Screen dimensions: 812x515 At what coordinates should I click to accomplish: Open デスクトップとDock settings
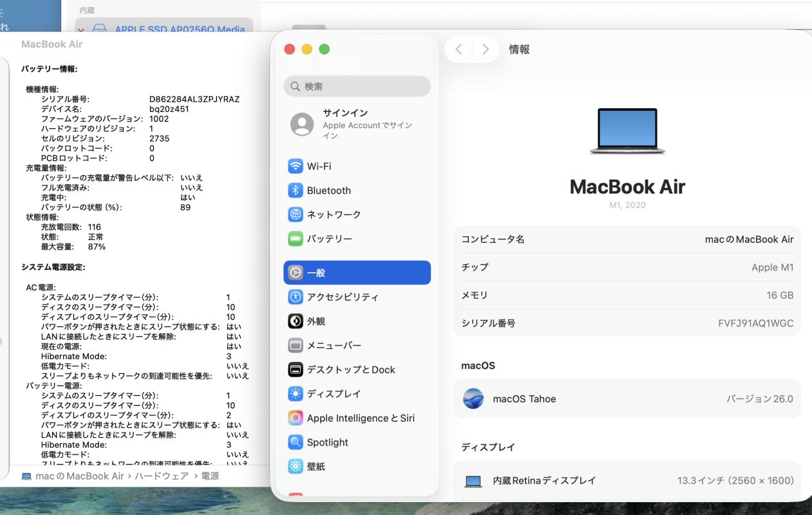(x=350, y=370)
